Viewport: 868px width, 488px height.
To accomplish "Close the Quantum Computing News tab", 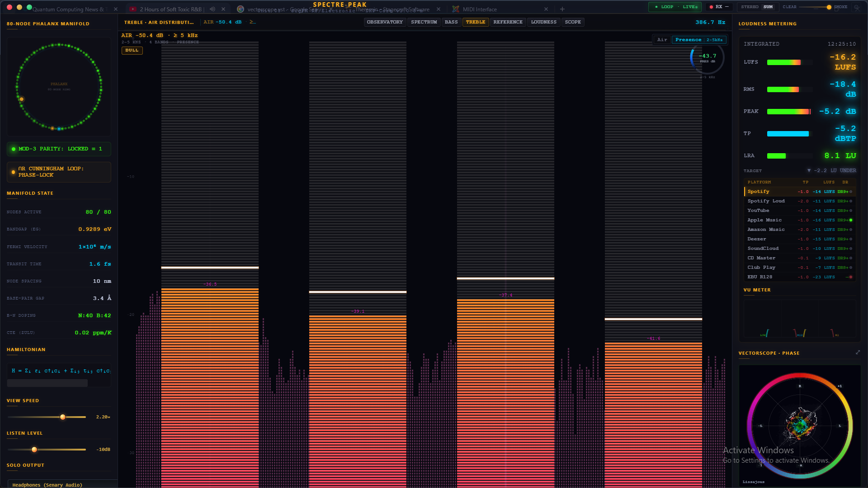I will [x=116, y=9].
